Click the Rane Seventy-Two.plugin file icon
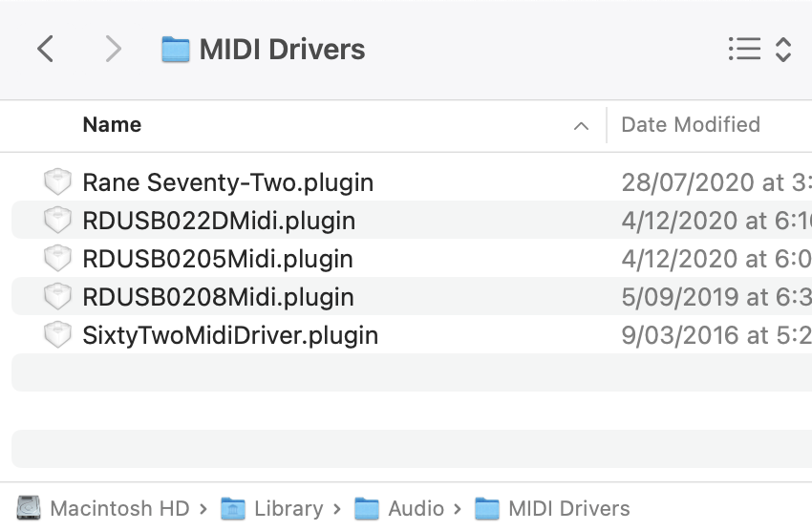Image resolution: width=812 pixels, height=531 pixels. pos(57,181)
